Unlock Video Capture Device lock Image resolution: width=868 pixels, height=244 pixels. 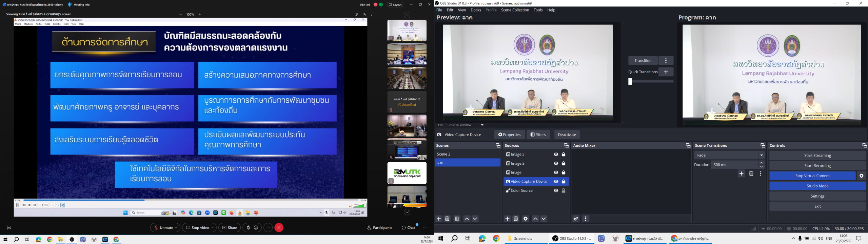(x=564, y=182)
